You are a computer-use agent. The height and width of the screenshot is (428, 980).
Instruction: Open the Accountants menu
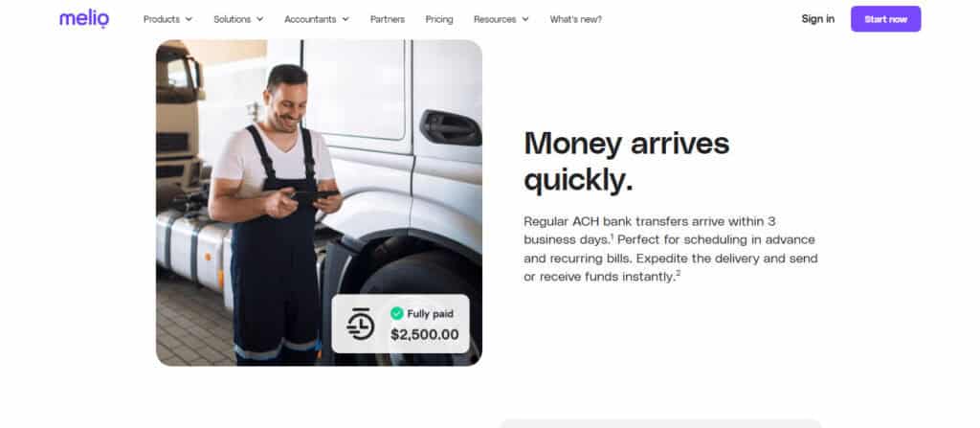coord(317,19)
